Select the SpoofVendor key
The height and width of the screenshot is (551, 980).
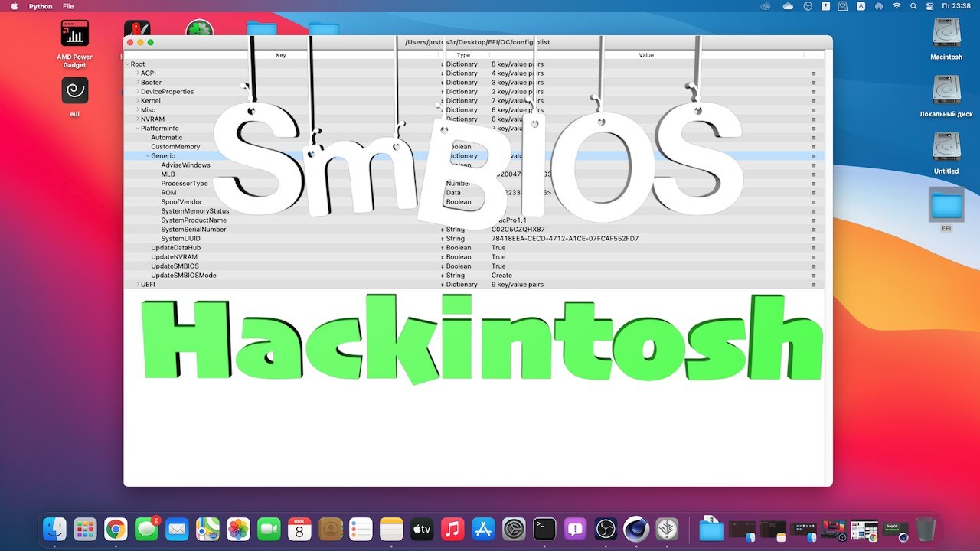coord(181,202)
